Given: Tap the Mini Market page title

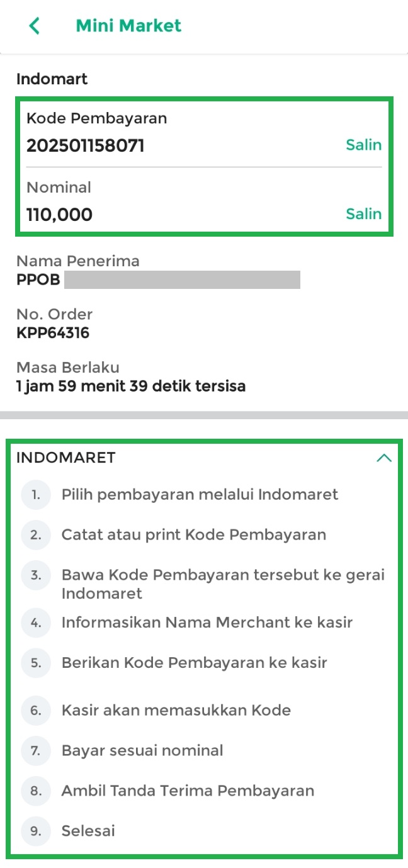Looking at the screenshot, I should [x=128, y=26].
